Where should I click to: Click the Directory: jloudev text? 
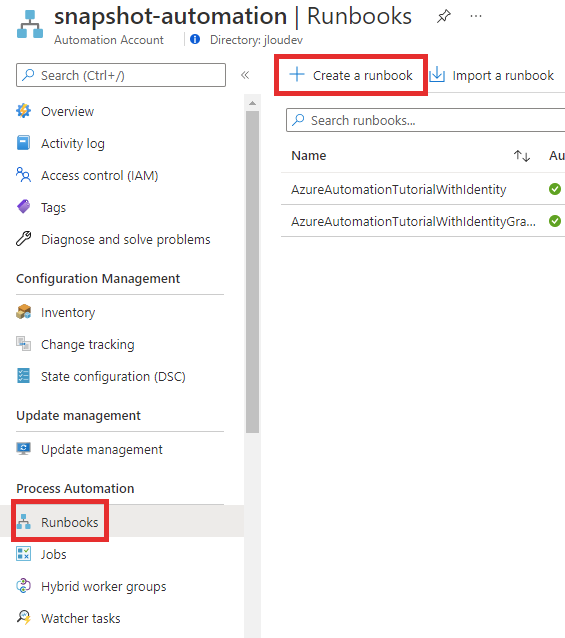256,40
